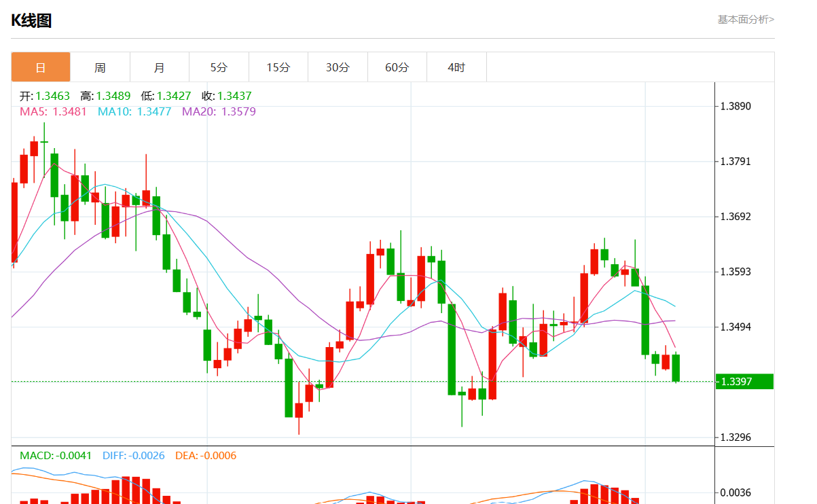The image size is (817, 504).
Task: Open the 基本面分析 link
Action: point(746,20)
